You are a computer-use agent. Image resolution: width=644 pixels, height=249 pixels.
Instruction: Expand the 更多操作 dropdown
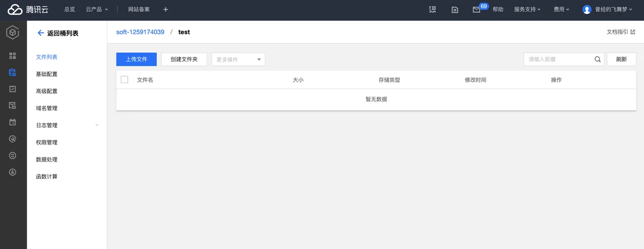tap(238, 60)
